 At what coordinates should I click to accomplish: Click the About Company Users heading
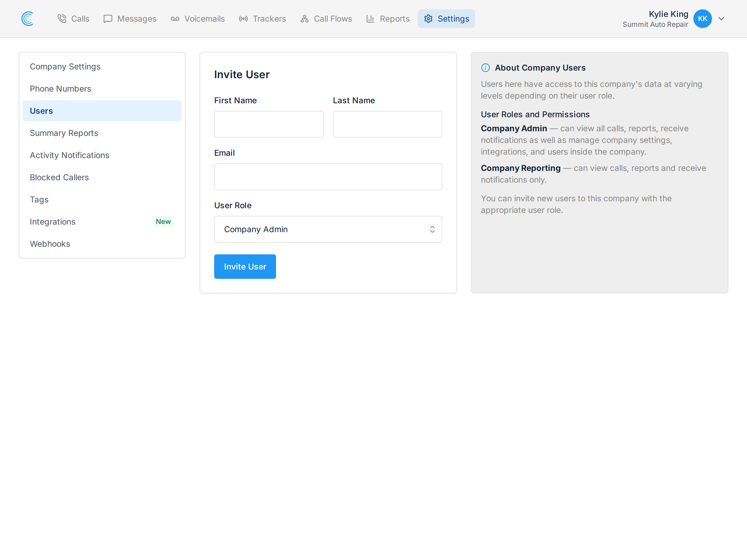pyautogui.click(x=540, y=68)
